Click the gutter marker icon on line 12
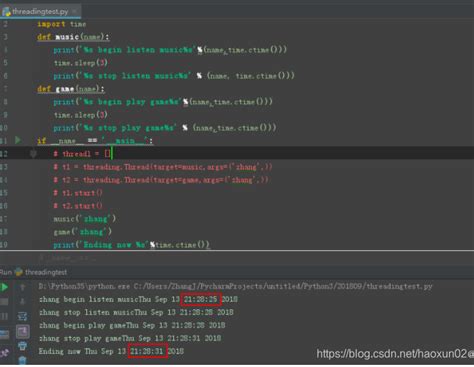The height and width of the screenshot is (367, 474). [x=33, y=154]
